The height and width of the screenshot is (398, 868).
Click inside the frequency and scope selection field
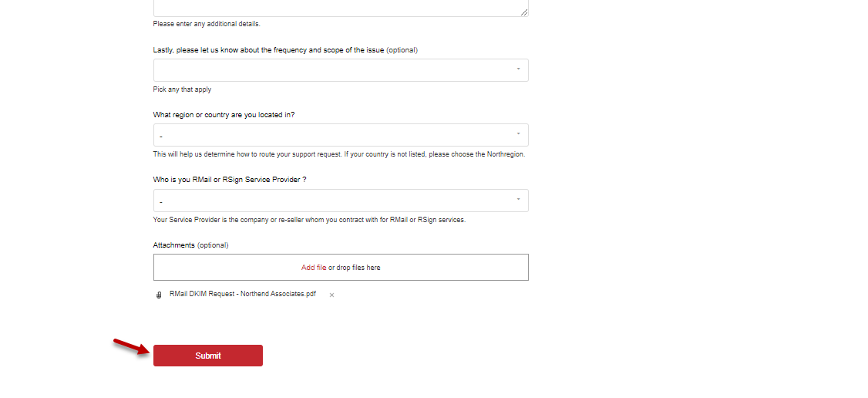pos(331,70)
